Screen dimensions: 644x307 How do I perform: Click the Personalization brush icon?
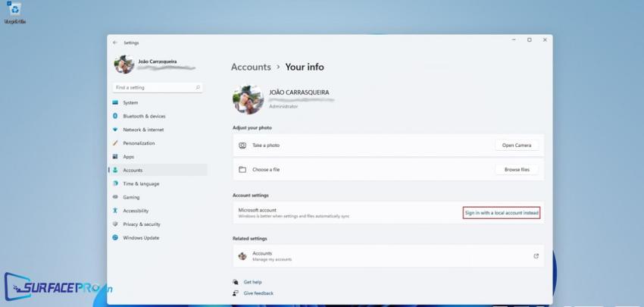pyautogui.click(x=115, y=143)
